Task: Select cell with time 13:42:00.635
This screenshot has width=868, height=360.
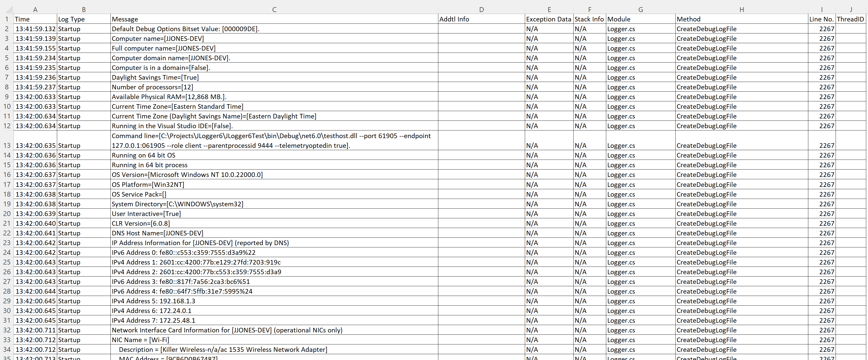Action: [35, 141]
